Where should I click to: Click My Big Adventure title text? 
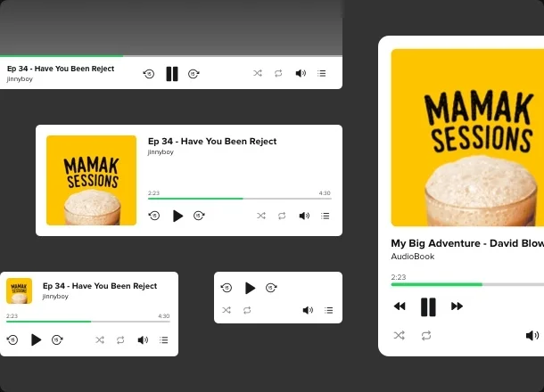(467, 243)
